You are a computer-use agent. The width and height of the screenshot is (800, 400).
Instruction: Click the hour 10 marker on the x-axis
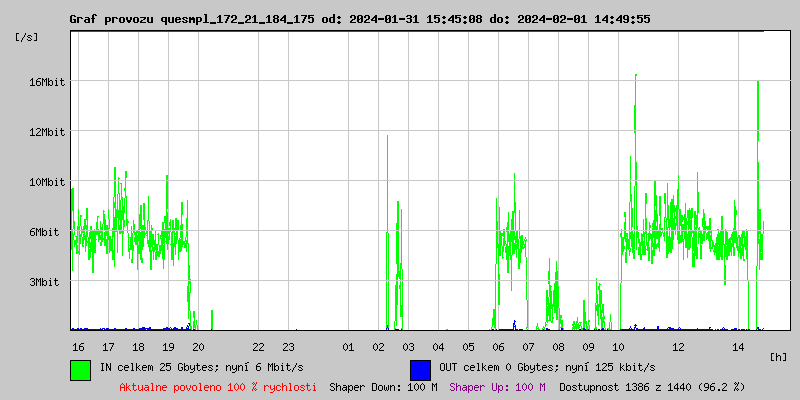click(x=618, y=346)
